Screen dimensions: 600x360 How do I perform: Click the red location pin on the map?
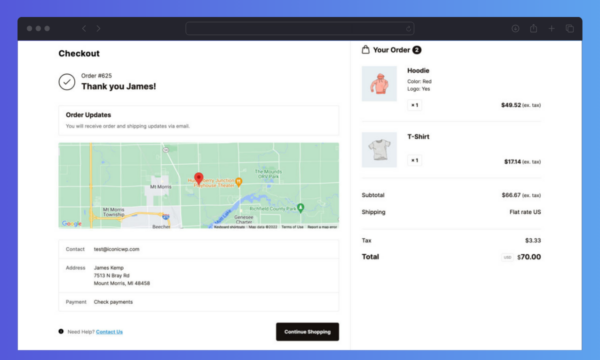point(199,179)
